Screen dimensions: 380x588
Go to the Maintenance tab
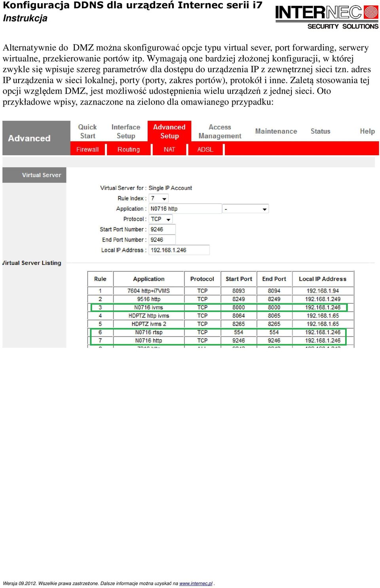click(x=276, y=131)
